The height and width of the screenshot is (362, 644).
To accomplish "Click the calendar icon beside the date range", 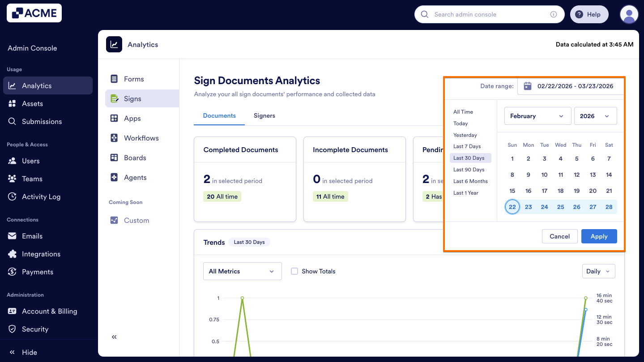I will tap(527, 85).
